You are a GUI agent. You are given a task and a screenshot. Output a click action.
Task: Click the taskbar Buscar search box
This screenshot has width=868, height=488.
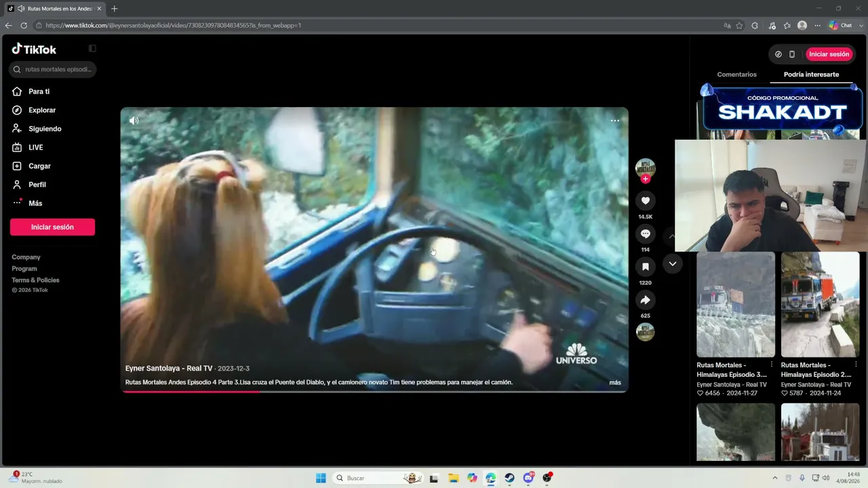pos(378,478)
